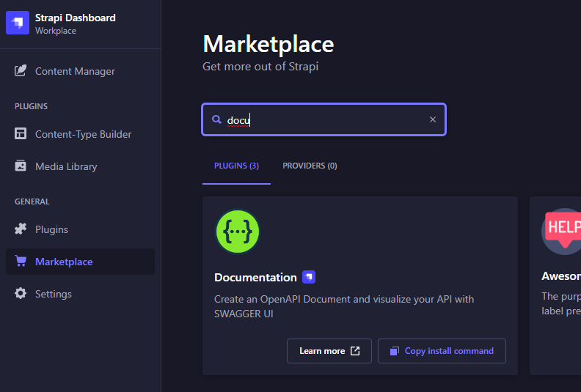This screenshot has width=581, height=392.
Task: Click the Marketplace shopping cart icon
Action: [21, 262]
